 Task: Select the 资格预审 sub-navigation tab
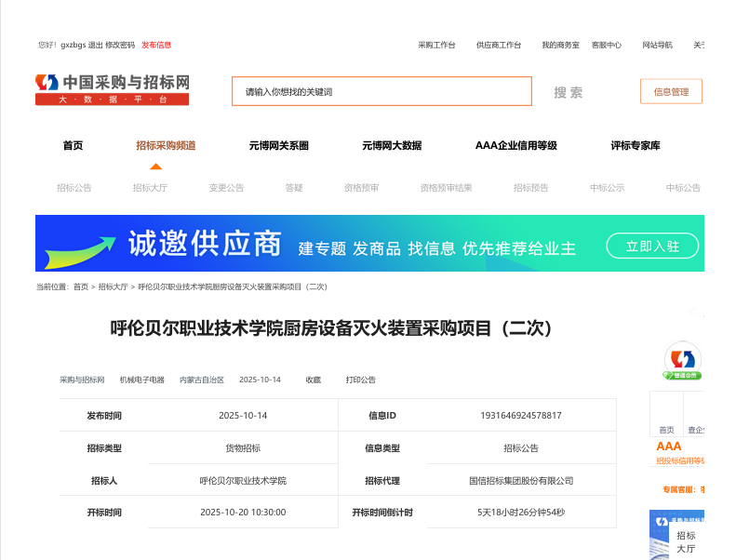click(x=361, y=187)
